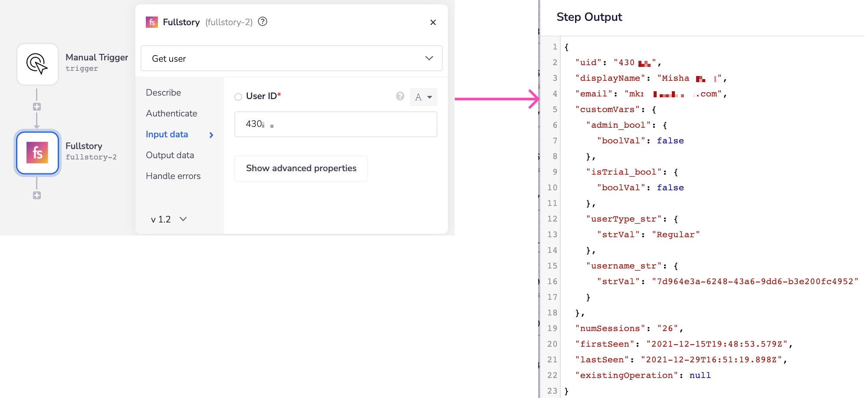This screenshot has width=868, height=398.
Task: Click the User ID help question mark
Action: [400, 96]
